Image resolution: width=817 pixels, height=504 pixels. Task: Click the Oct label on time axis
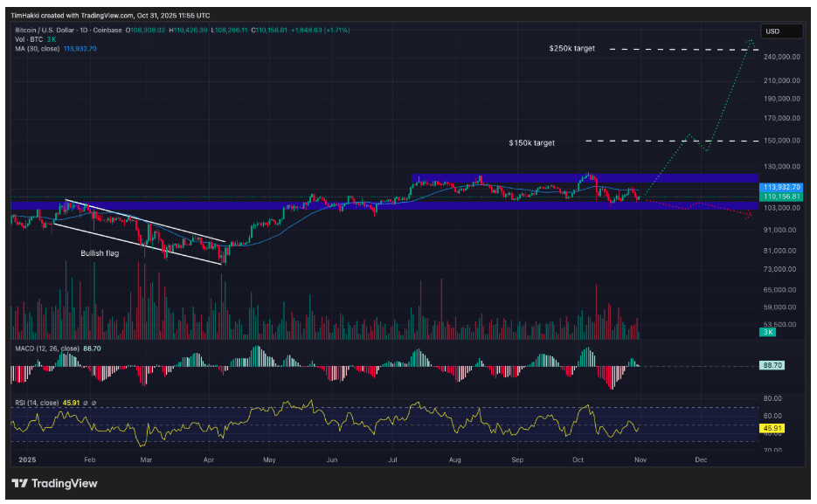click(x=578, y=459)
